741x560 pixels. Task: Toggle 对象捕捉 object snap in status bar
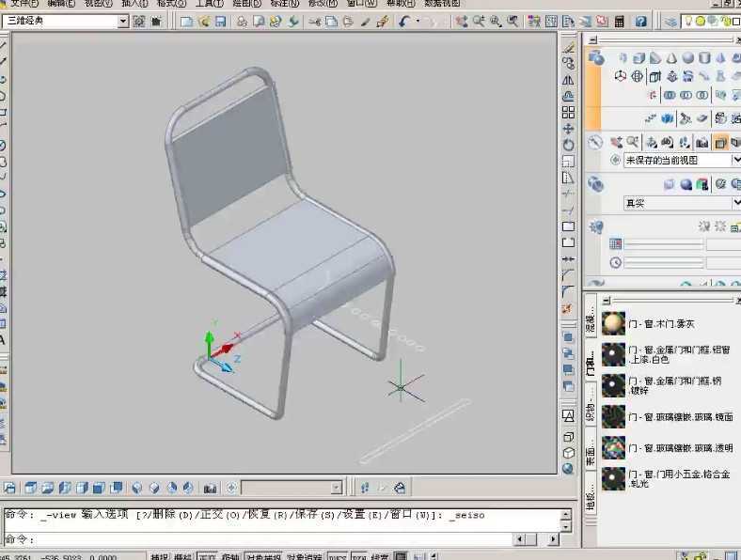point(263,557)
